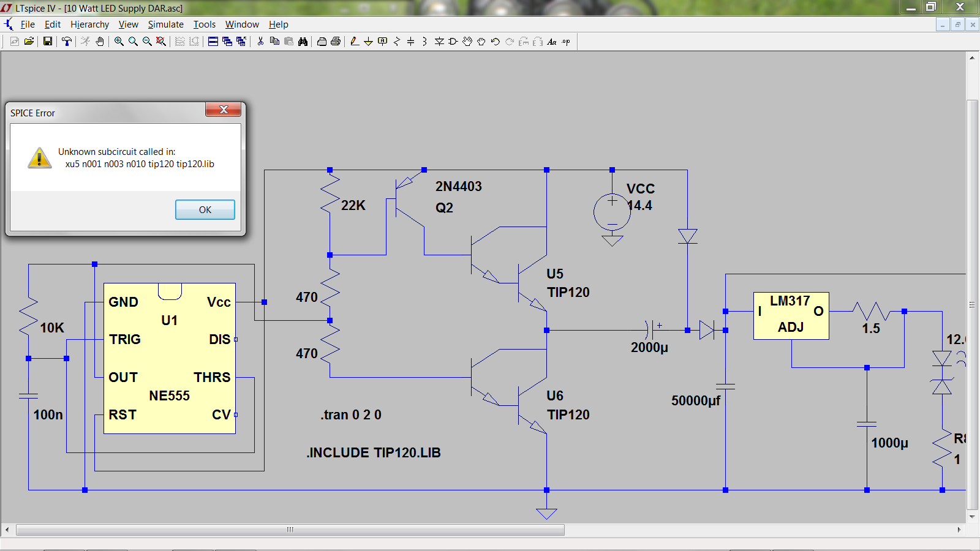
Task: Click the Print icon
Action: [x=336, y=42]
